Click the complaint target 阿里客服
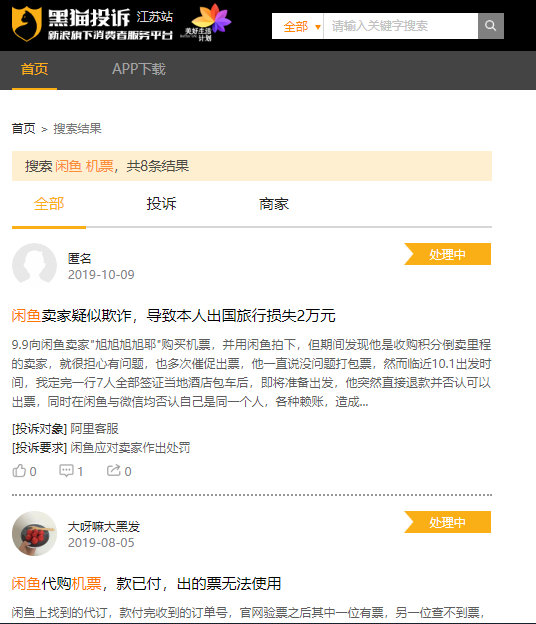 pyautogui.click(x=95, y=429)
